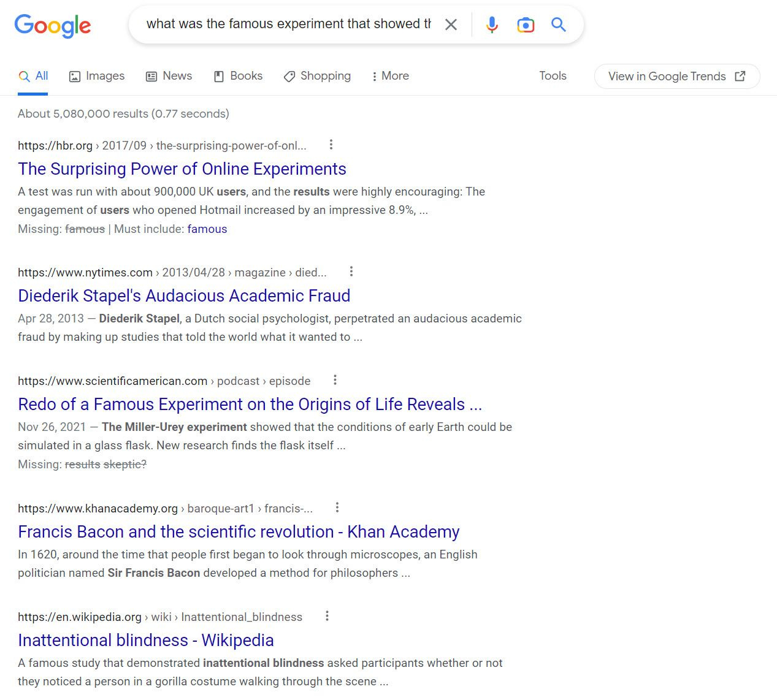Open options menu for Wikipedia result

click(x=327, y=616)
